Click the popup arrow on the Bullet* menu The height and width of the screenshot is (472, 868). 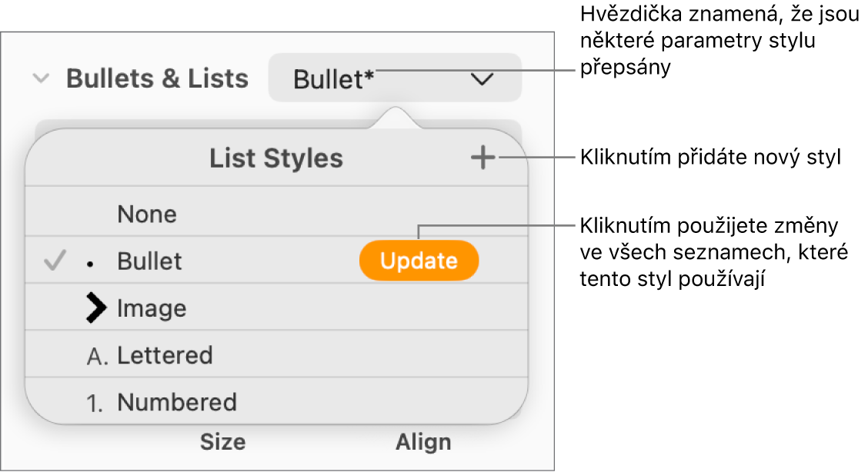(x=482, y=79)
